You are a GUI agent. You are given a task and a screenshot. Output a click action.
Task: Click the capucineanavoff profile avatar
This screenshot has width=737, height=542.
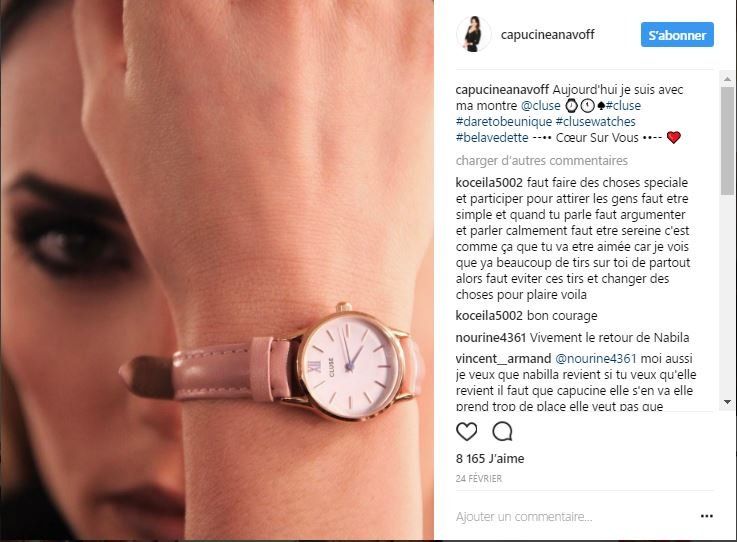(x=473, y=34)
